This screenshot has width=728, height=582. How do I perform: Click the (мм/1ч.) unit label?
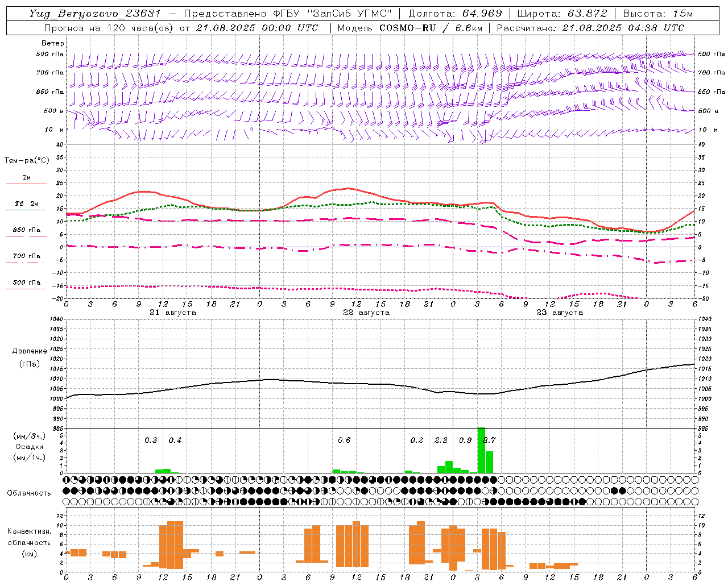29,458
